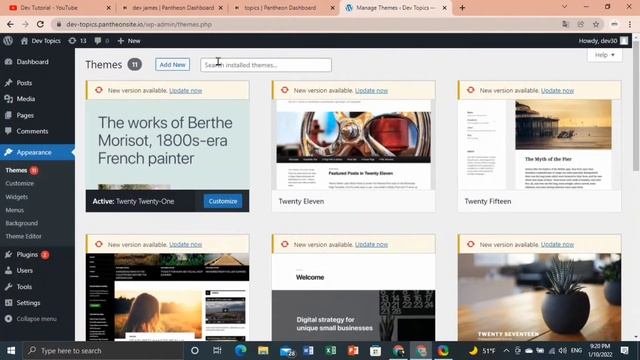Open Word from the taskbar

click(309, 351)
